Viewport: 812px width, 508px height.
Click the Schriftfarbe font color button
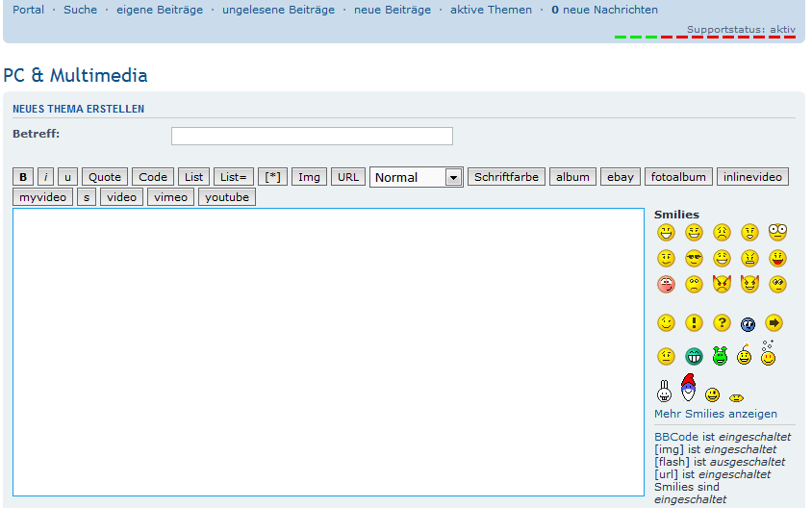[506, 177]
